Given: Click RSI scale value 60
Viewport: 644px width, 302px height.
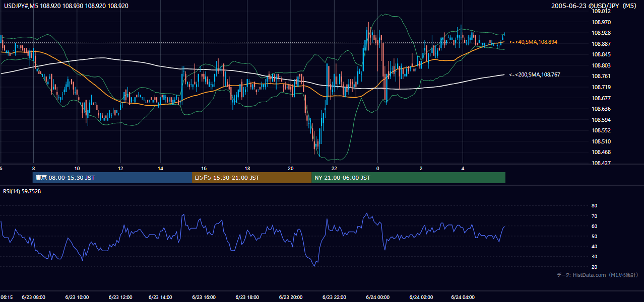Looking at the screenshot, I should pyautogui.click(x=594, y=226).
